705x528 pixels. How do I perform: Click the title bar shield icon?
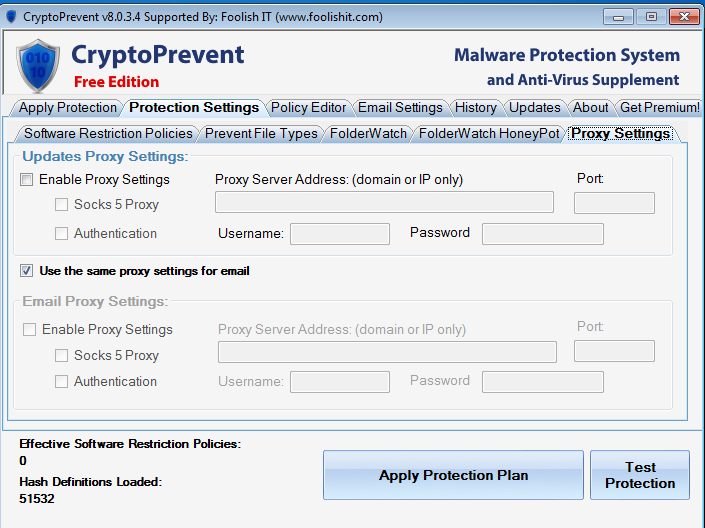(x=12, y=15)
